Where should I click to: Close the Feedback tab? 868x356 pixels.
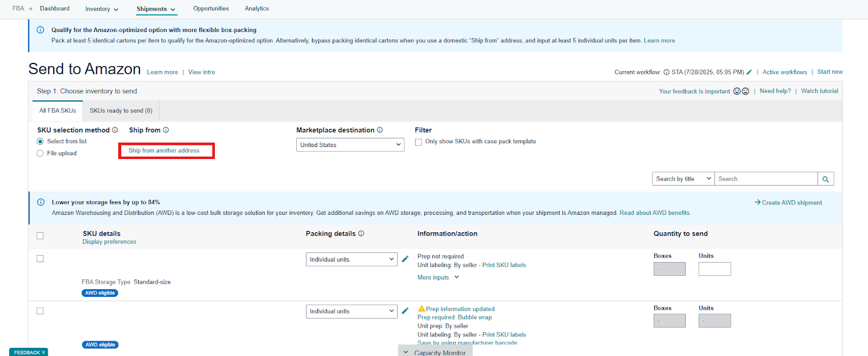(x=43, y=353)
